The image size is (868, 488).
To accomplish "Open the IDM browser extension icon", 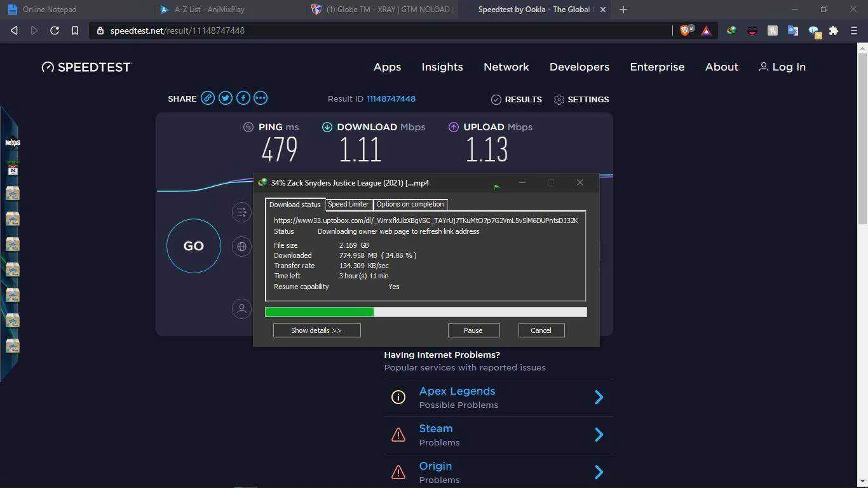I will point(732,30).
